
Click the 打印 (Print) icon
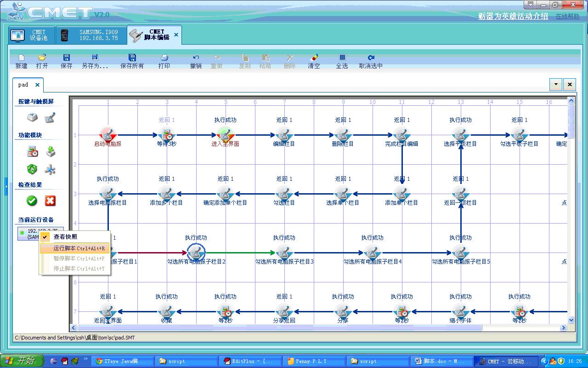click(x=164, y=57)
